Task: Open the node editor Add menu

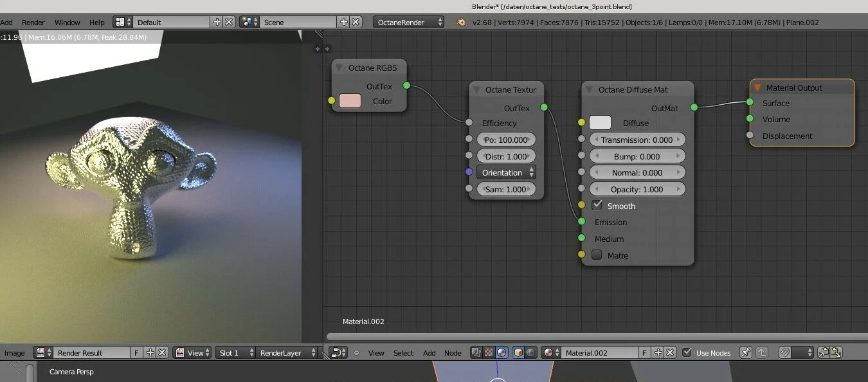Action: (x=429, y=352)
